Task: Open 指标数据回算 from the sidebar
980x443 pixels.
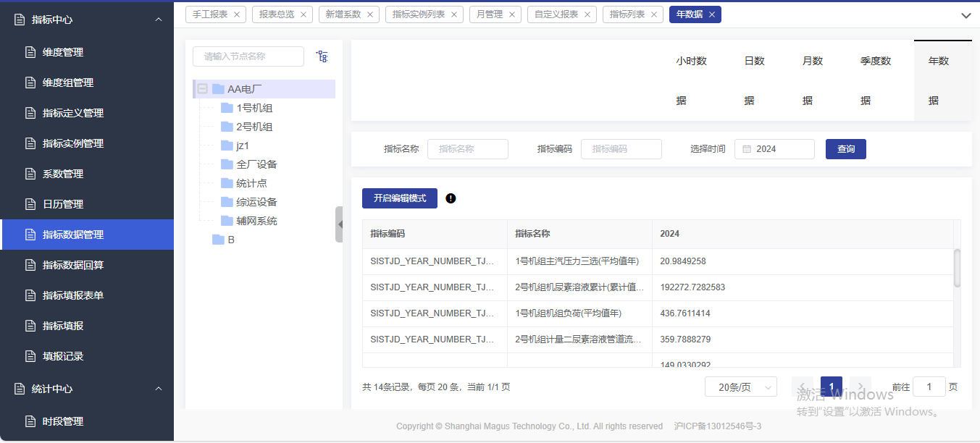Action: [72, 265]
